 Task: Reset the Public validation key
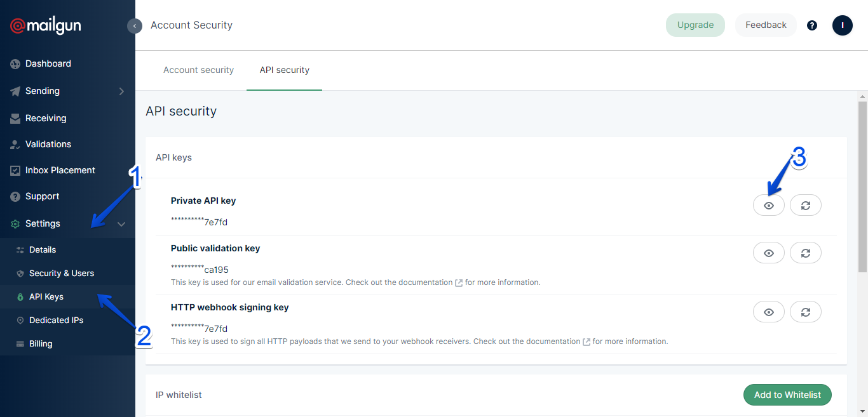click(806, 253)
